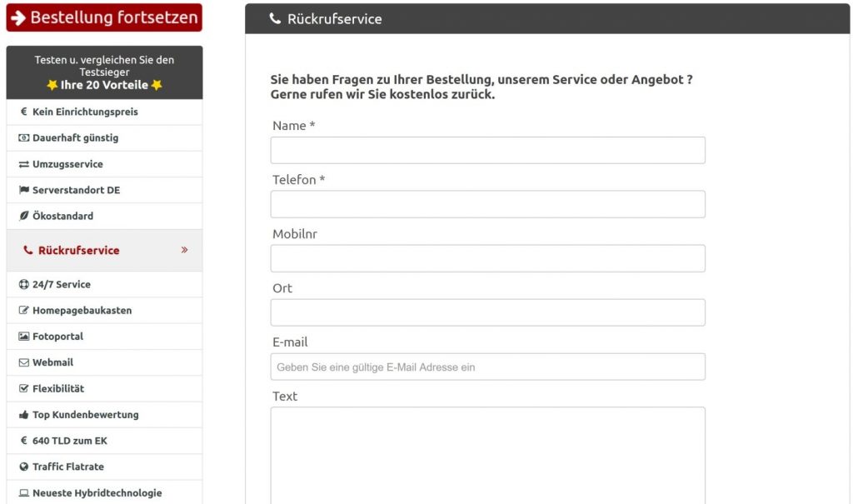Focus the Name input field
Screen dimensions: 853x504
(488, 150)
